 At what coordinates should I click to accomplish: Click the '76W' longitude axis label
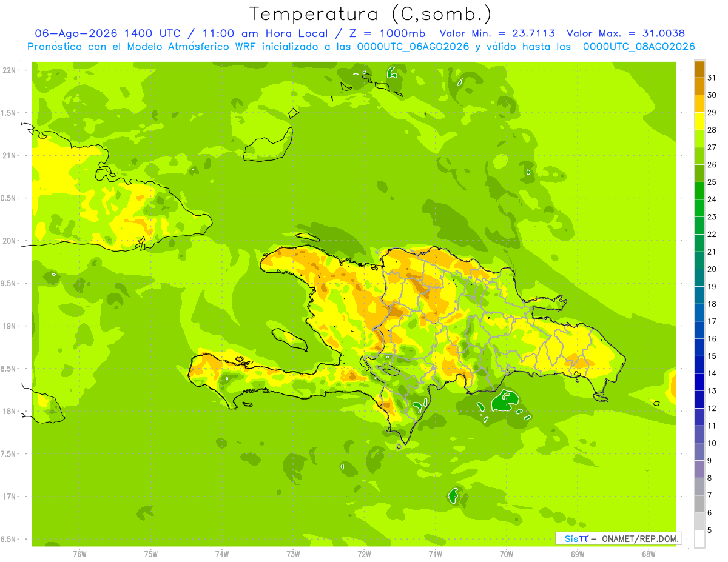pos(79,555)
